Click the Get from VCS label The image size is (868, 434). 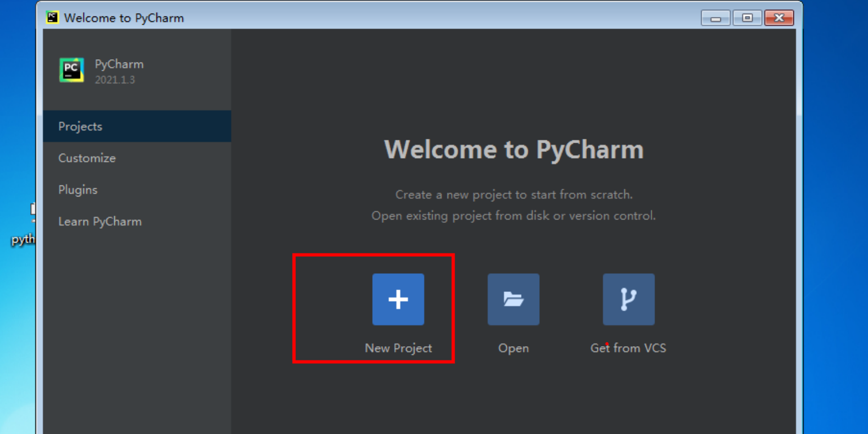[x=628, y=348]
